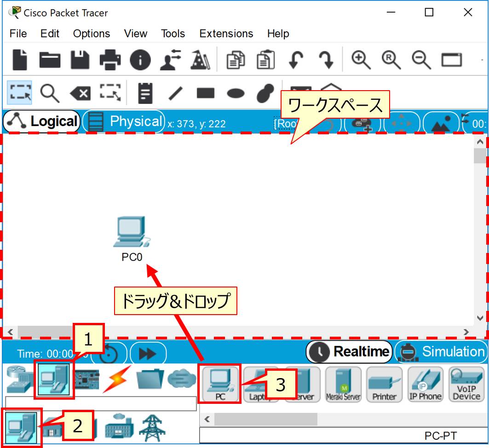The width and height of the screenshot is (489, 448).
Task: Pick the PC device
Action: [220, 385]
